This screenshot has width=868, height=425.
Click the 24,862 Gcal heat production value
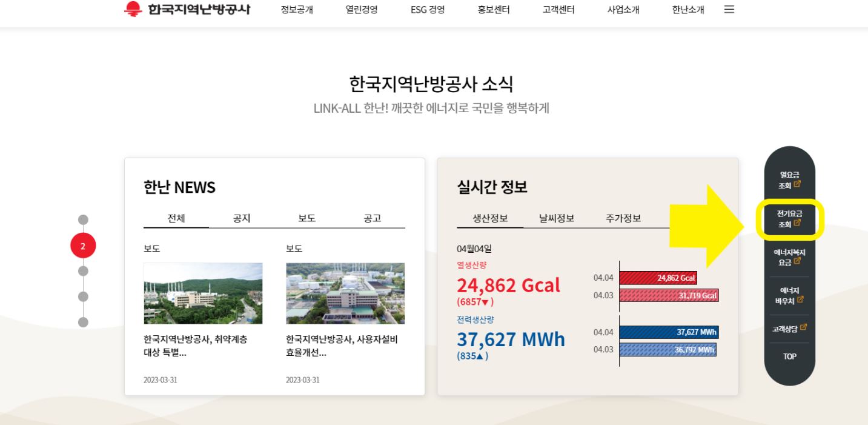[x=509, y=284]
